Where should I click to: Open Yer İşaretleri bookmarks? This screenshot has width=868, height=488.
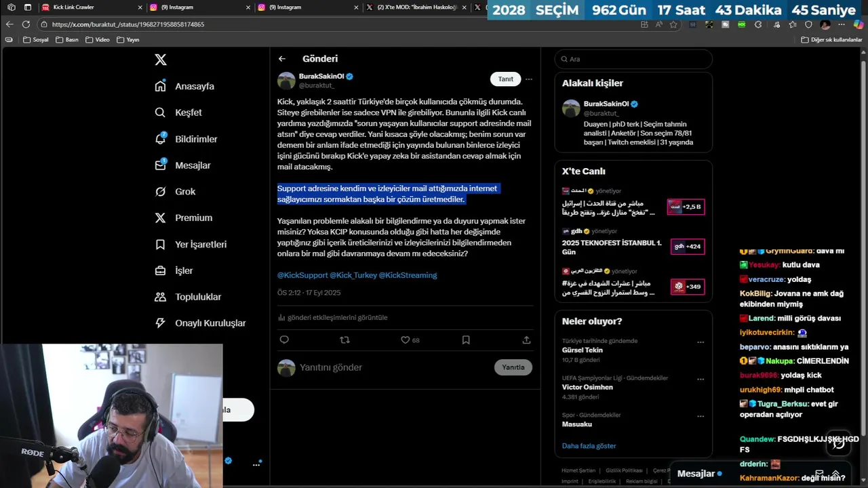[x=191, y=244]
